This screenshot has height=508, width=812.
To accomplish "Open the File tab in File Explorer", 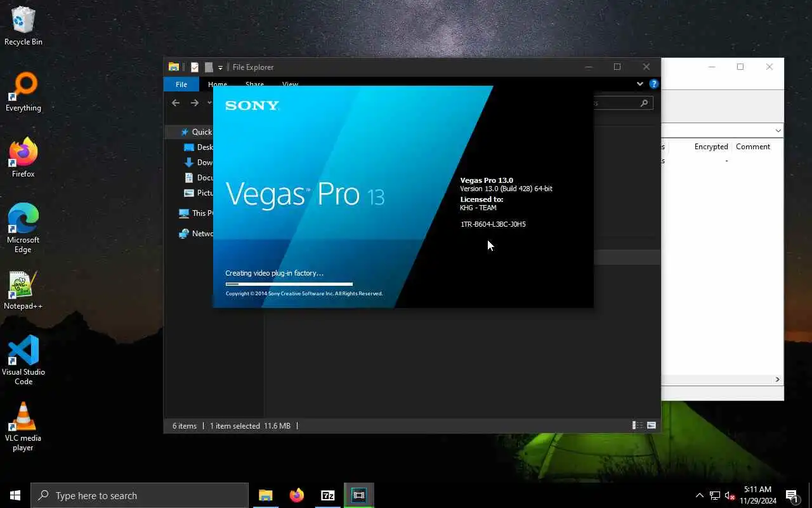I will (181, 84).
